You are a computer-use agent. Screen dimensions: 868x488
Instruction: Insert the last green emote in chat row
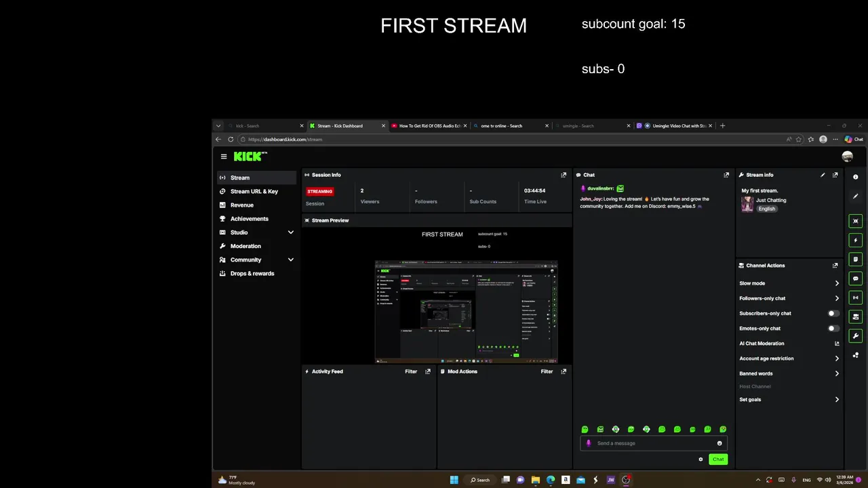[x=723, y=429]
